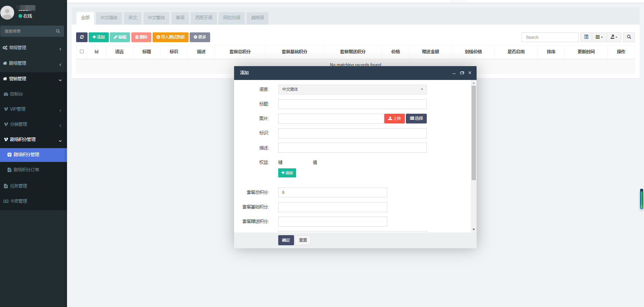Click the red 上传 upload button
This screenshot has height=307, width=644.
click(x=394, y=118)
